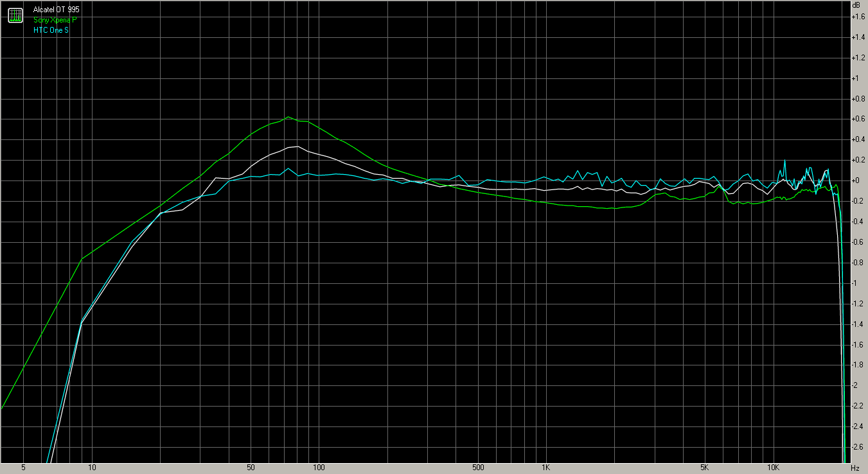Click the "10" frequency axis label
This screenshot has height=474, width=868.
coord(92,468)
